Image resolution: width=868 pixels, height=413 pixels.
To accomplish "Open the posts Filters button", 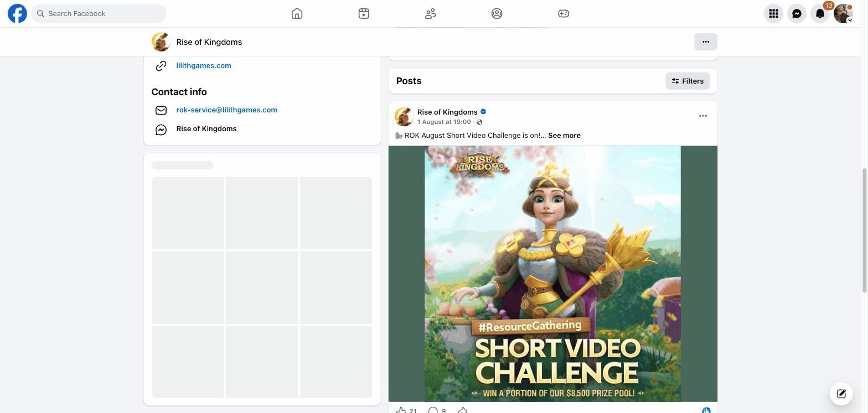I will click(688, 81).
